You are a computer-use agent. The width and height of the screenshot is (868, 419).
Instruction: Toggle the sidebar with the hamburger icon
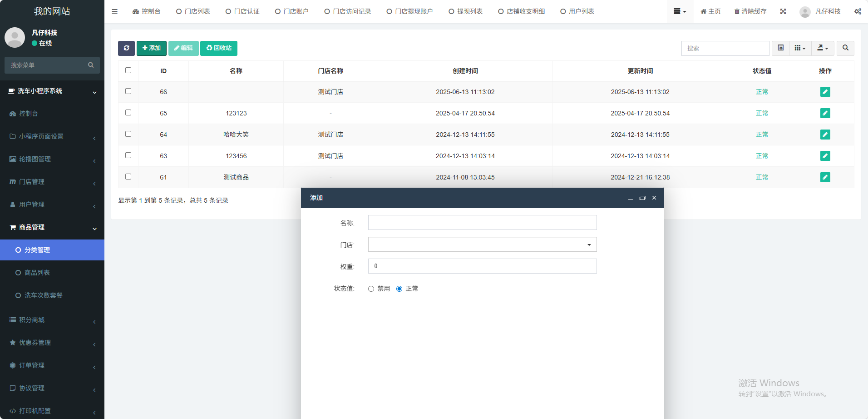tap(114, 11)
